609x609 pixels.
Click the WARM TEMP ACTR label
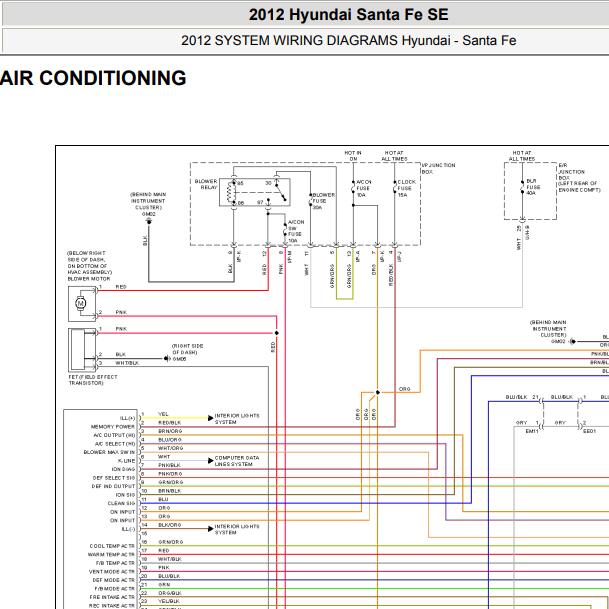pyautogui.click(x=111, y=554)
